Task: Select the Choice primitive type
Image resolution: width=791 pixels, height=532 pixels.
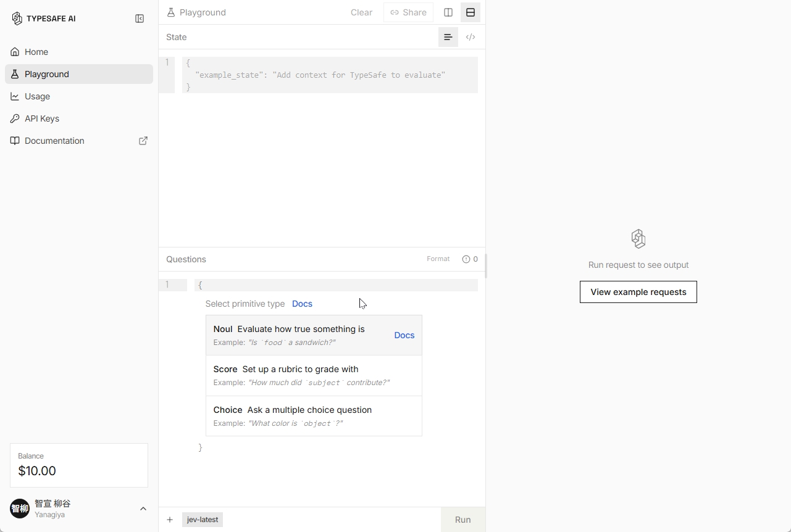Action: 314,416
